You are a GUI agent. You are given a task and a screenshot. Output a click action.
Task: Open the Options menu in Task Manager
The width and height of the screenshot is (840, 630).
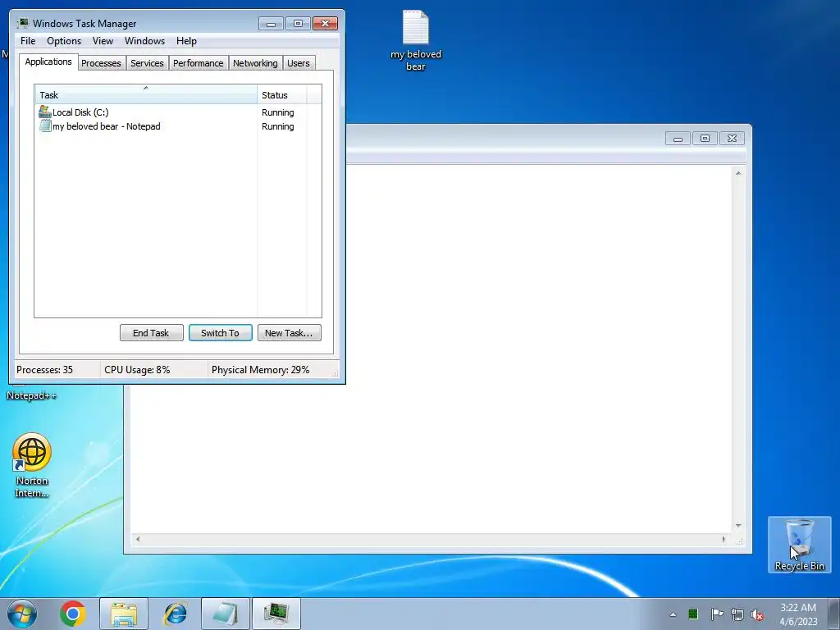64,41
